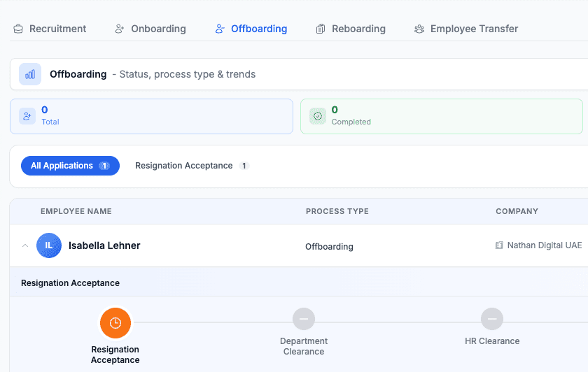Collapse Isabella Lehner row chevron
Viewport: 588px width, 372px height.
25,245
